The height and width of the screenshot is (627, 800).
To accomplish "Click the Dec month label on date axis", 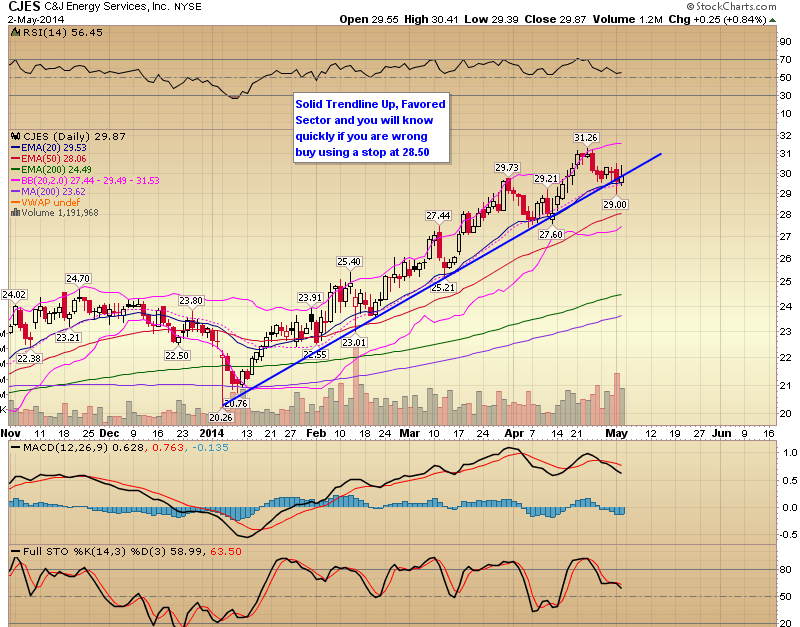I will [109, 433].
